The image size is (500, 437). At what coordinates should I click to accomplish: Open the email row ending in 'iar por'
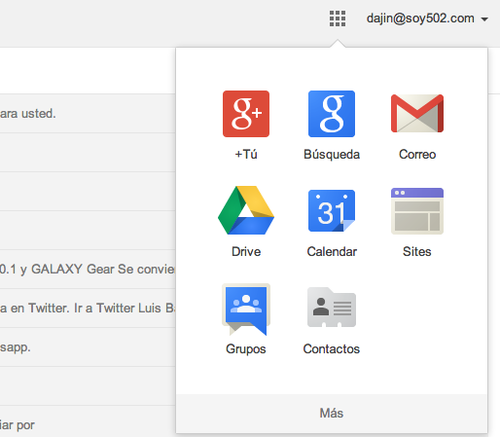(x=88, y=422)
